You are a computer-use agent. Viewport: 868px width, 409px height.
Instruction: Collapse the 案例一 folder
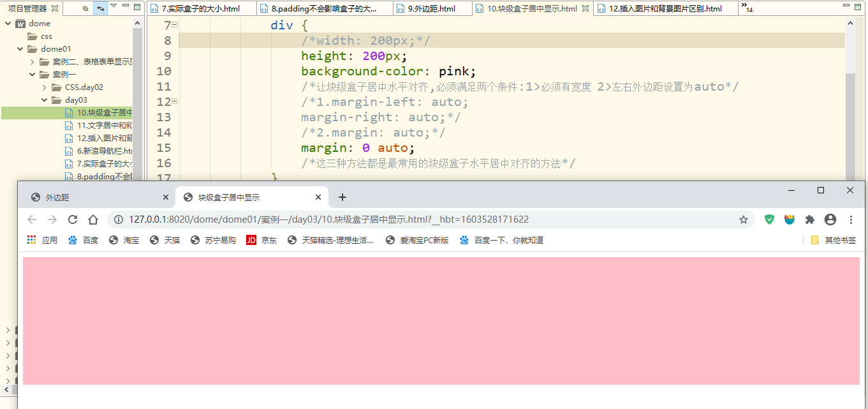pyautogui.click(x=32, y=75)
